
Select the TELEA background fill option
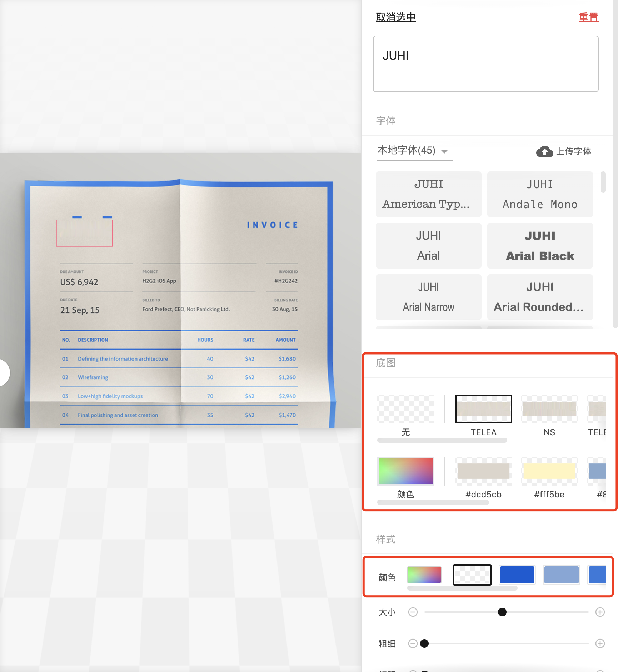483,409
